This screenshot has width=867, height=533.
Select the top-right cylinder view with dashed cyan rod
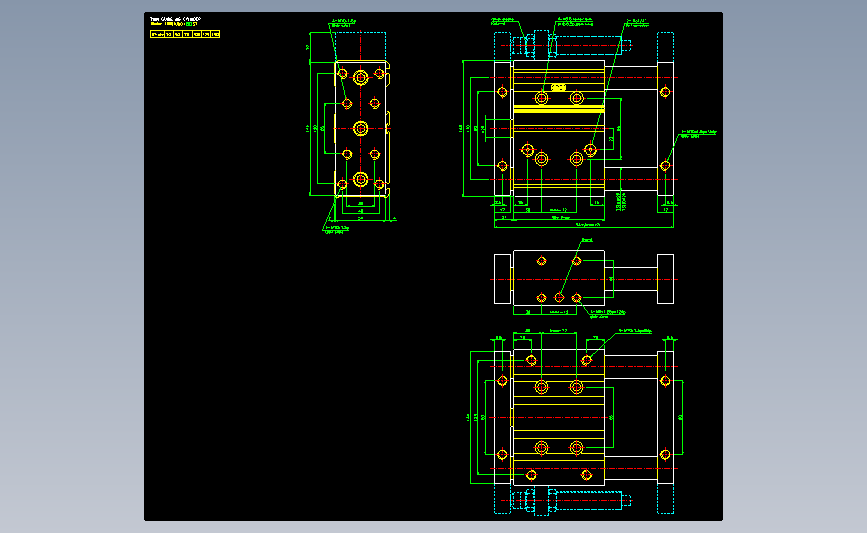coord(589,124)
